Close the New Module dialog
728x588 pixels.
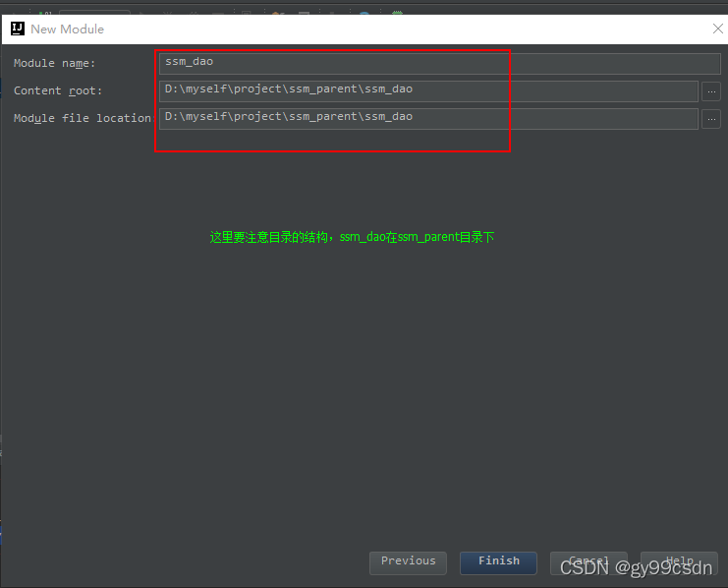click(x=717, y=29)
